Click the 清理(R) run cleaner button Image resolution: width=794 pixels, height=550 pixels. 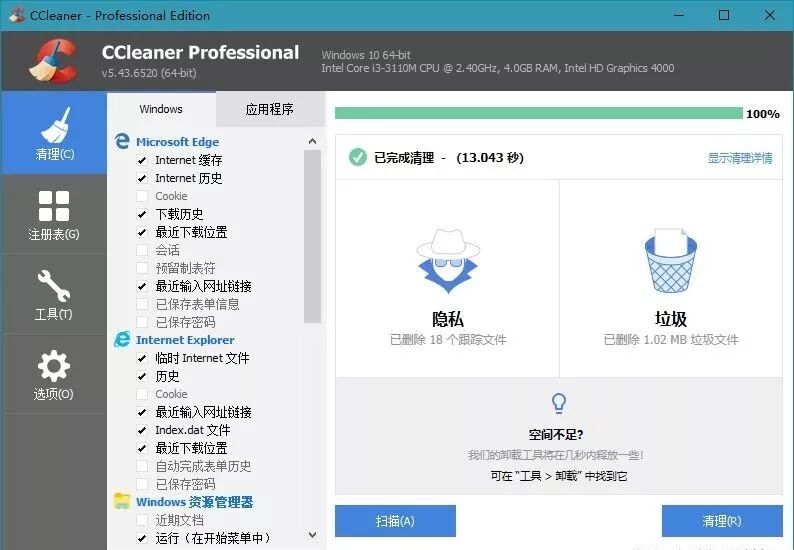pos(722,521)
